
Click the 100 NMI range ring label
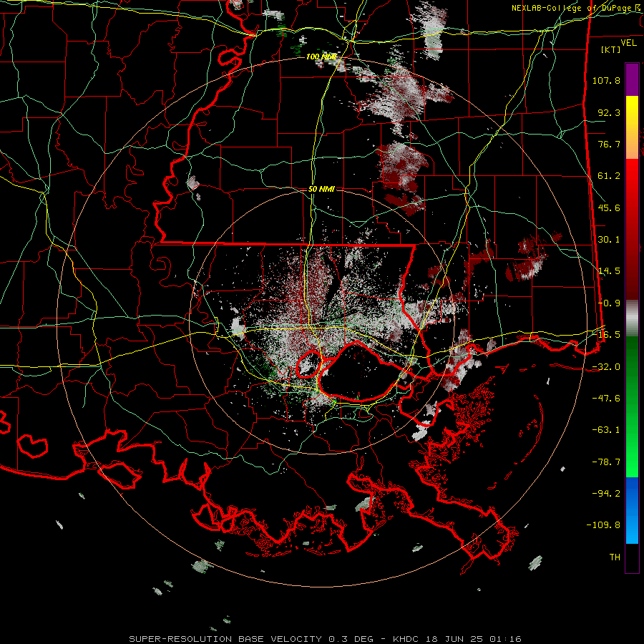[321, 57]
